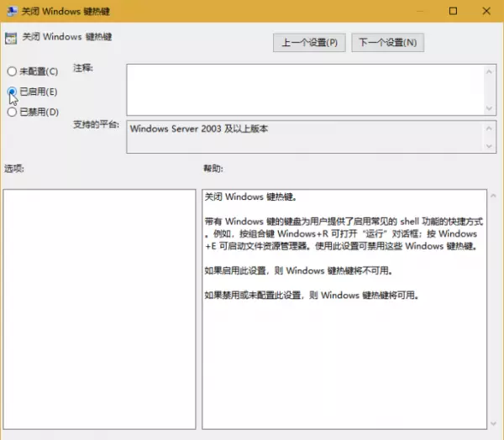Viewport: 504px width, 440px height.
Task: Click the 选项 label
Action: pyautogui.click(x=13, y=169)
